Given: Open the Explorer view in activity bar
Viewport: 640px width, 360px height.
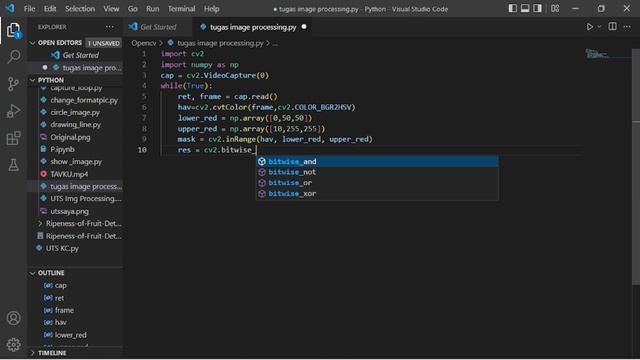Looking at the screenshot, I should point(13,30).
